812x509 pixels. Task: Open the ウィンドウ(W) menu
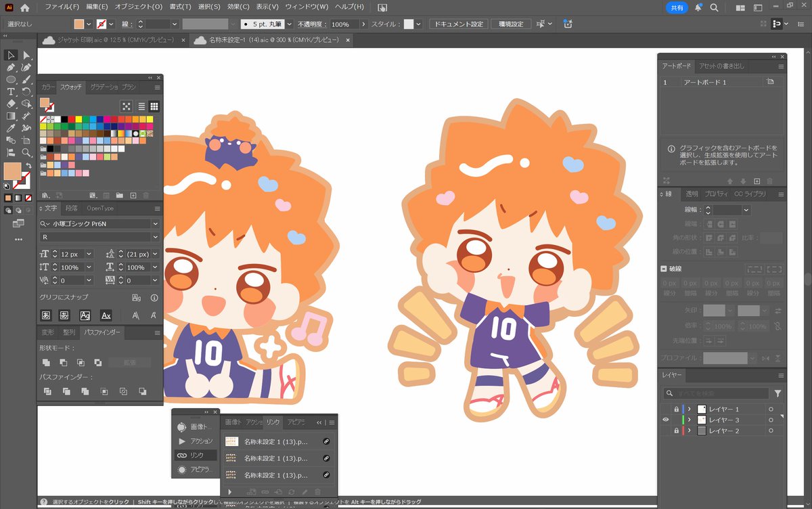coord(307,7)
